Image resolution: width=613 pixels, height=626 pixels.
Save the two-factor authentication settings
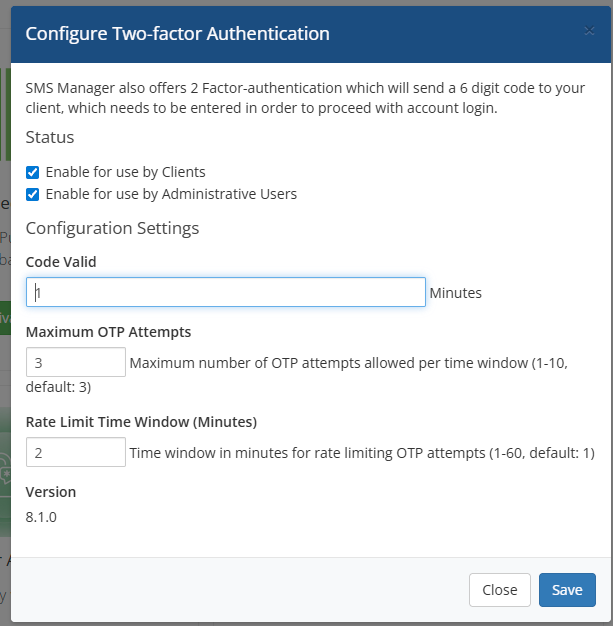click(x=567, y=590)
